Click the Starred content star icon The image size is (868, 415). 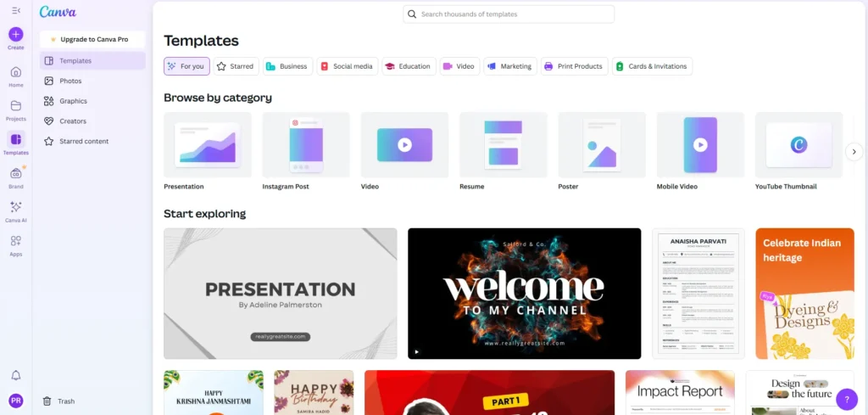click(48, 141)
